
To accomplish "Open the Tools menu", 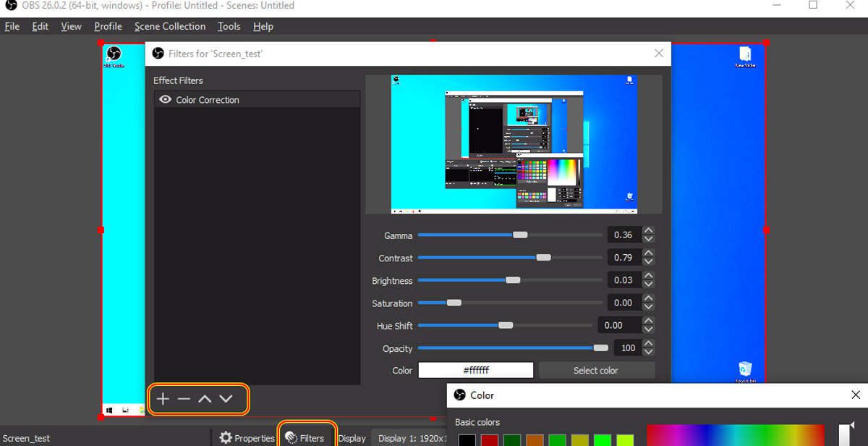I will point(229,26).
